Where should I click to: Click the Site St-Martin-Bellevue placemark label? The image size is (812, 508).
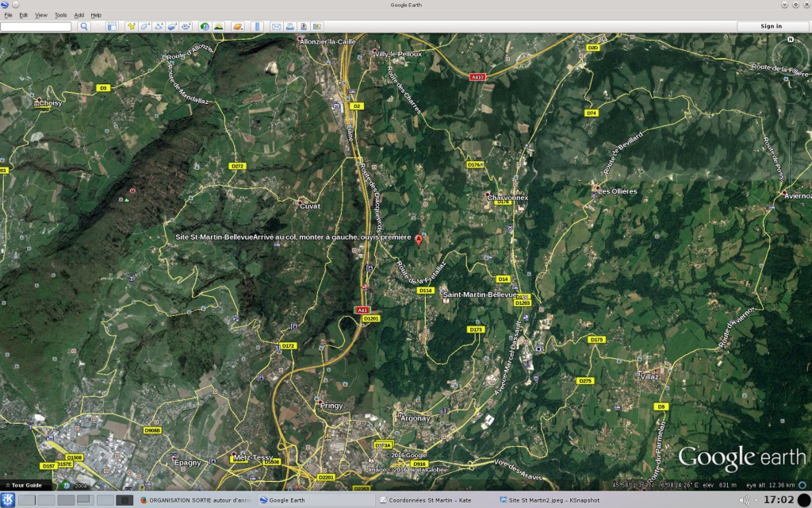coord(293,237)
